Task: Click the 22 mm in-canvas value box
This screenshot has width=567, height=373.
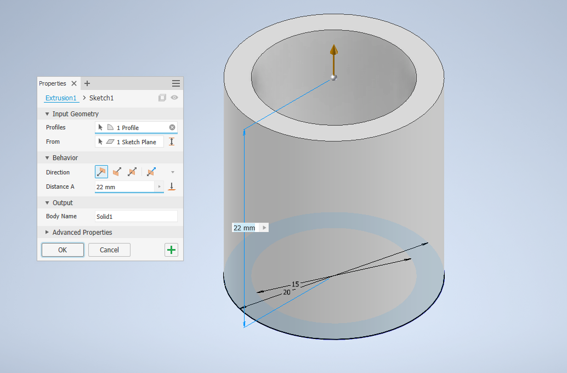Action: (x=246, y=228)
